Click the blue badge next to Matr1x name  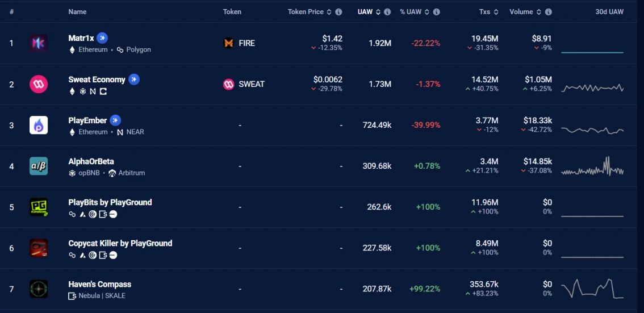pos(102,38)
